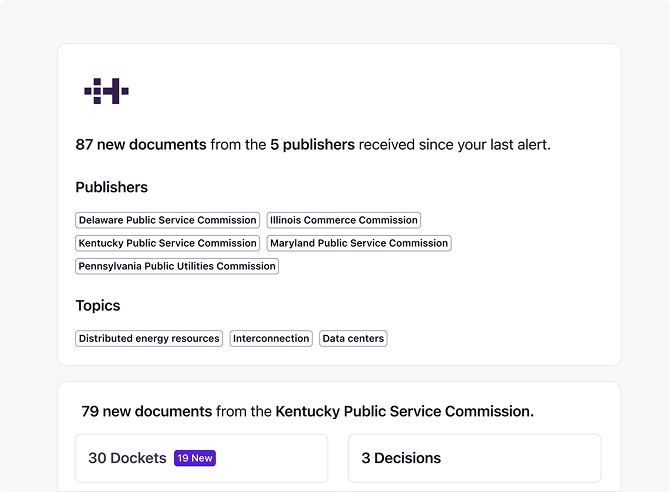The image size is (670, 492).
Task: Open the 3 Decisions card
Action: pyautogui.click(x=475, y=458)
